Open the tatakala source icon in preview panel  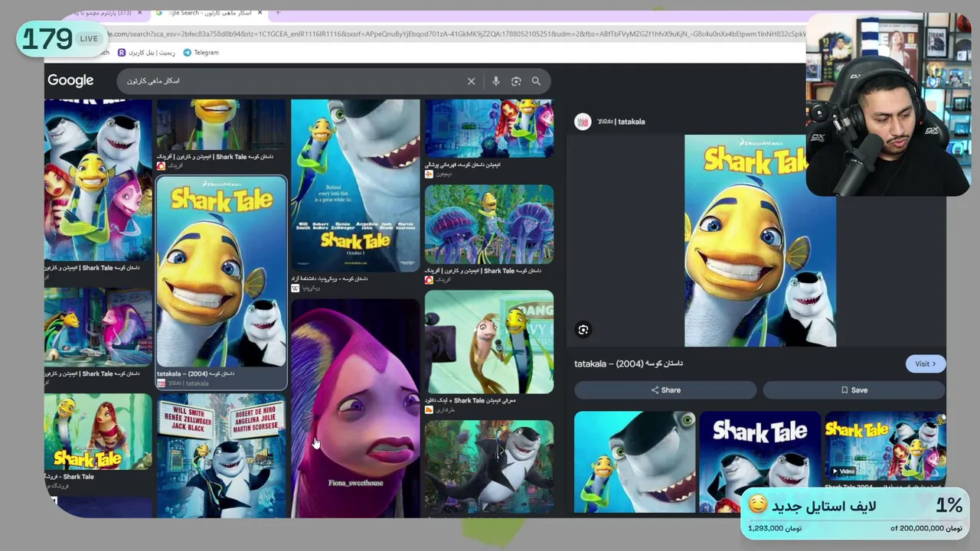583,122
